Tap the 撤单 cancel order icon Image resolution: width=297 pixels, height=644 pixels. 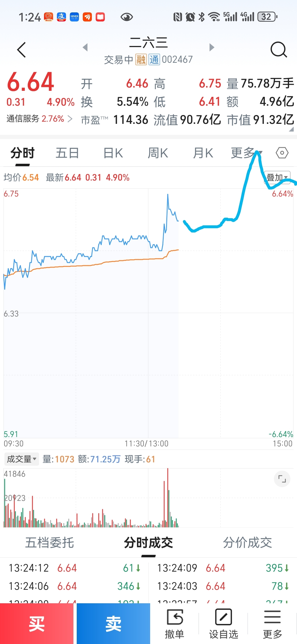(x=174, y=624)
